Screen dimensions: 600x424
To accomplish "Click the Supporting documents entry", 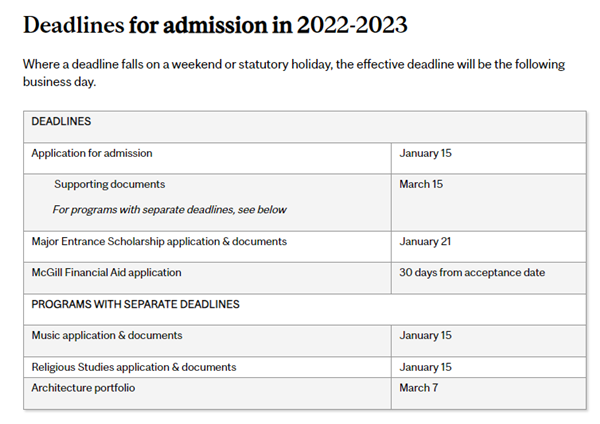I will [x=109, y=184].
